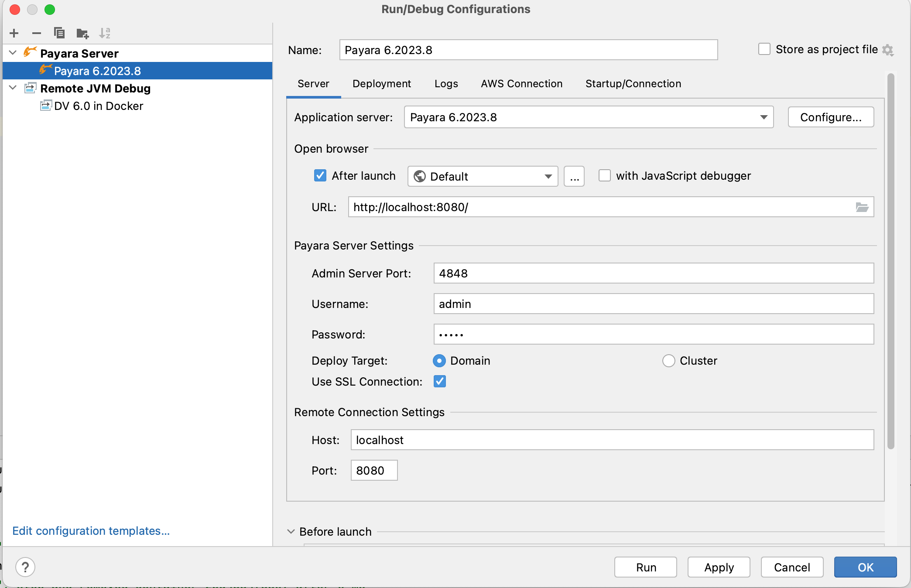Collapse the Payara Server tree node
This screenshot has width=911, height=588.
[13, 53]
